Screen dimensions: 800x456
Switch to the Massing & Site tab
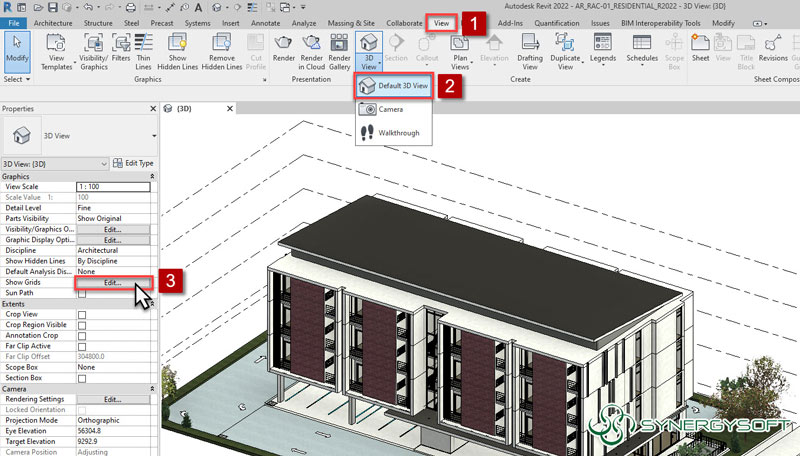point(351,23)
